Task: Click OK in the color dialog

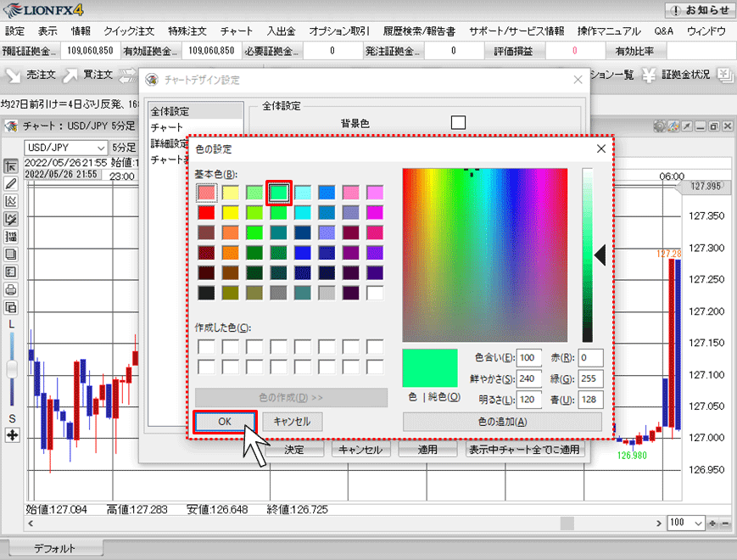Action: click(x=225, y=422)
